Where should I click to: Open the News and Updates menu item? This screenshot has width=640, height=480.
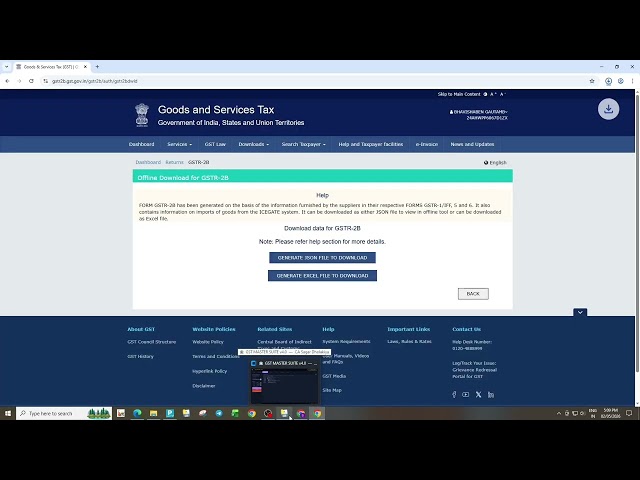coord(472,144)
